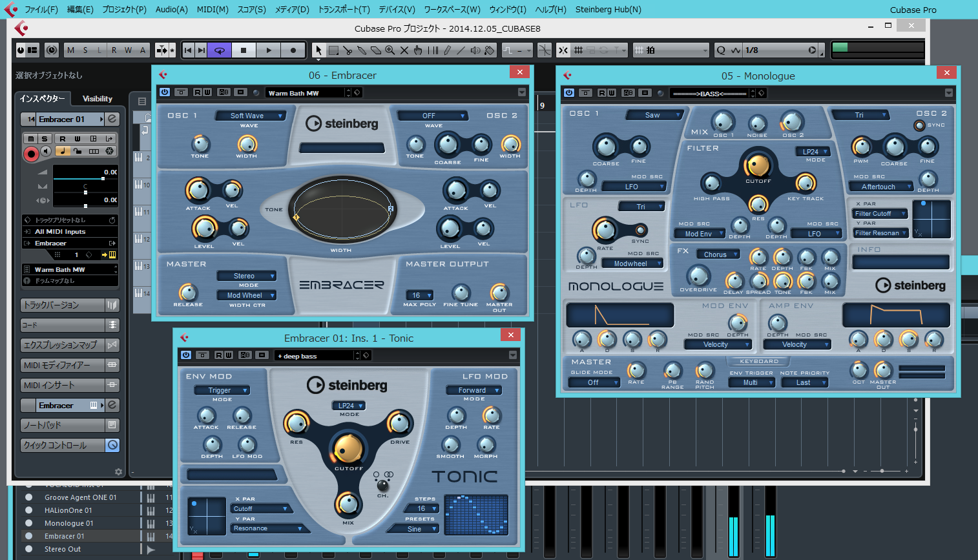Click the transport Record button
Viewport: 978px width, 560px height.
[293, 50]
